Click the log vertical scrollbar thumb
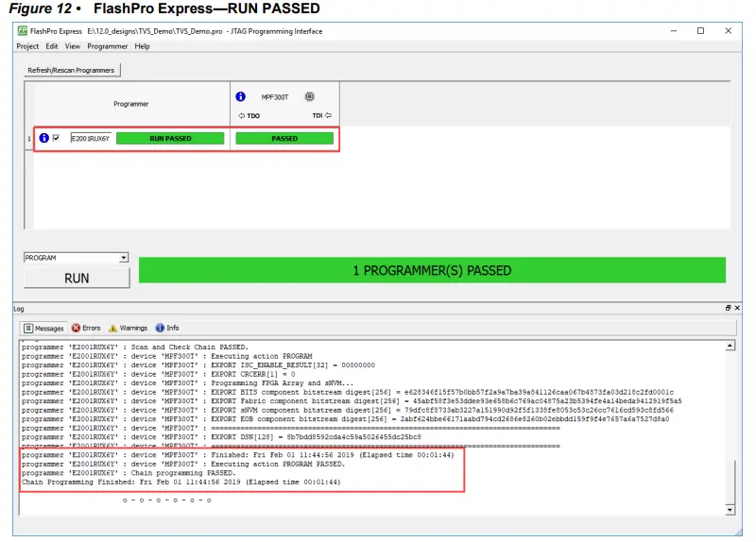Screen dimensions: 756x542 point(730,482)
